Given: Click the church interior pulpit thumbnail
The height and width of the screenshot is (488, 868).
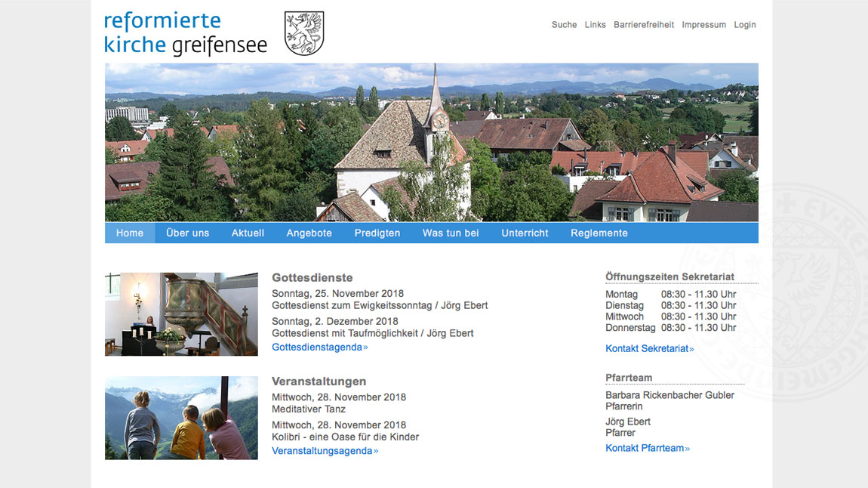Looking at the screenshot, I should [x=182, y=314].
